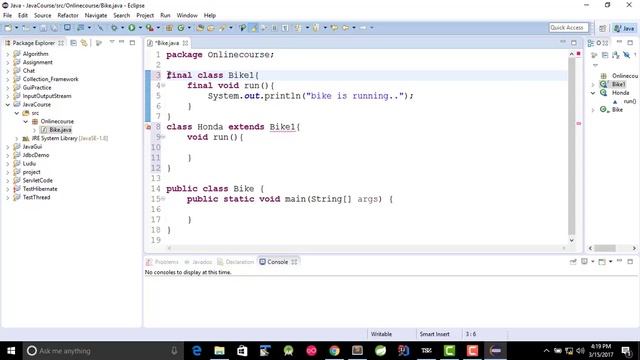Click the Open Perspective icon

(602, 28)
